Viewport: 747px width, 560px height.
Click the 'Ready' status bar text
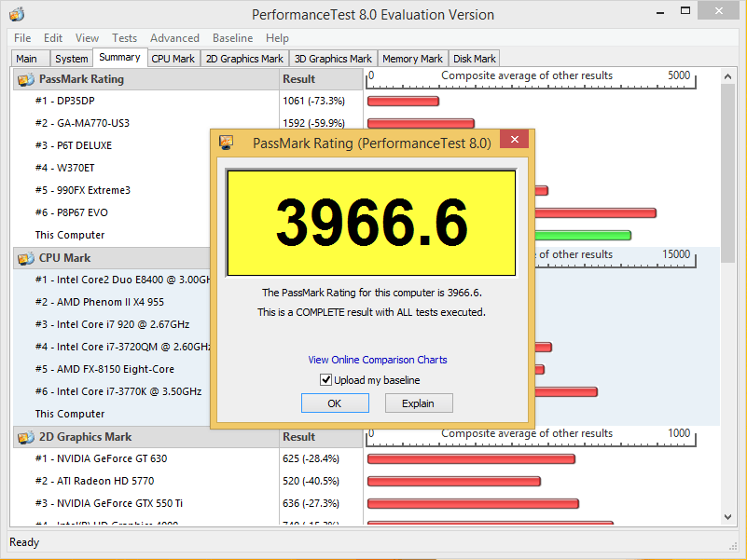pyautogui.click(x=24, y=543)
